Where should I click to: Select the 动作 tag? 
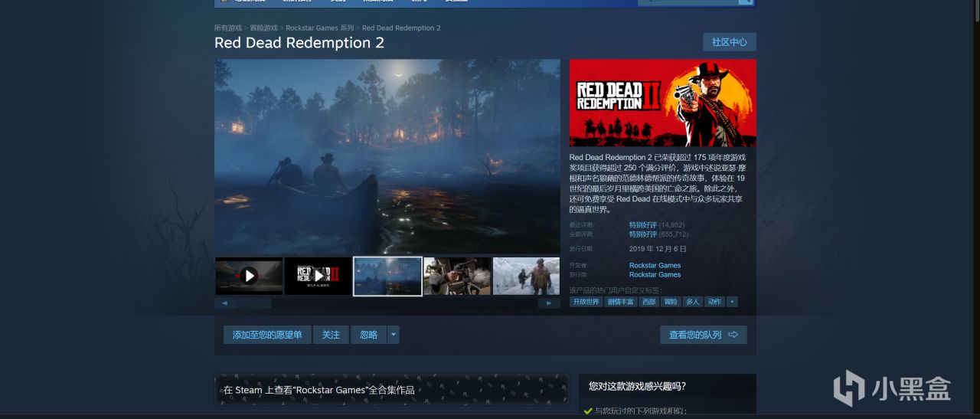tap(715, 302)
